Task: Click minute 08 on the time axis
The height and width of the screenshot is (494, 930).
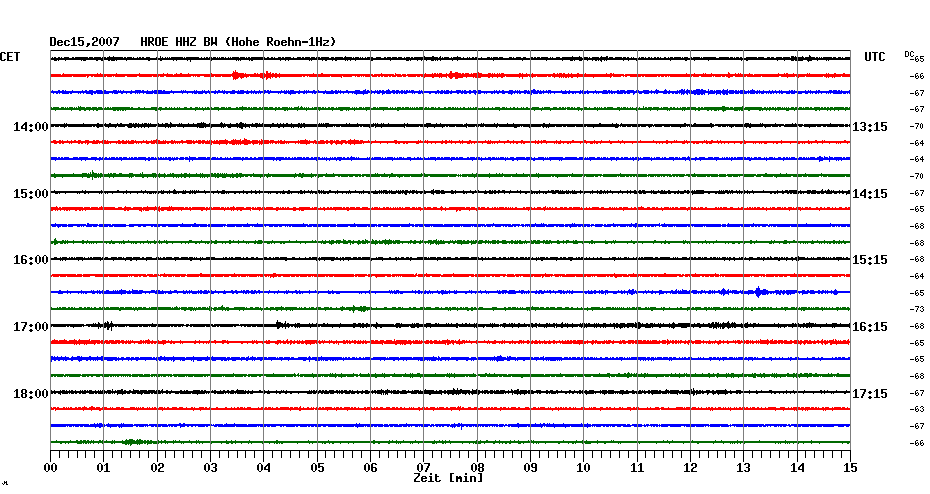Action: click(x=477, y=467)
